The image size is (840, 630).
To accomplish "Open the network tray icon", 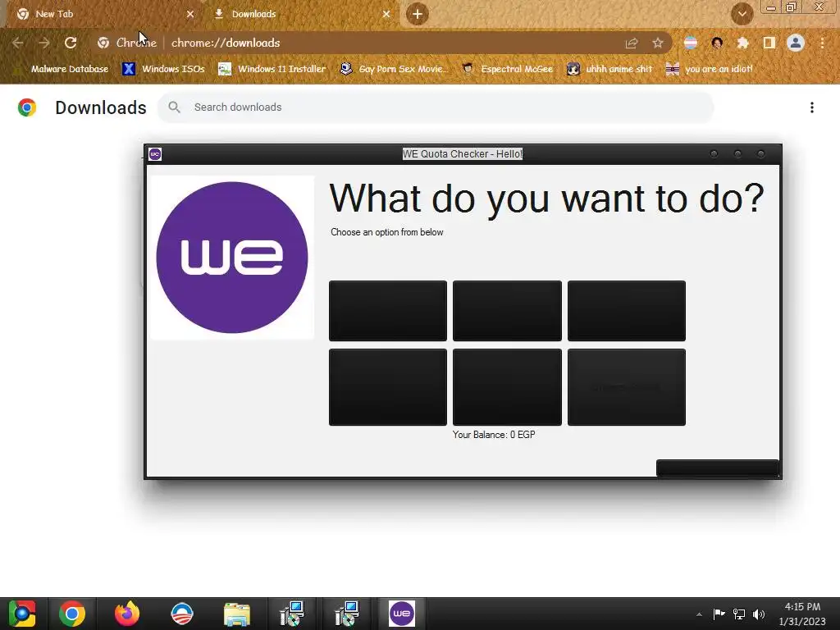I will 739,614.
